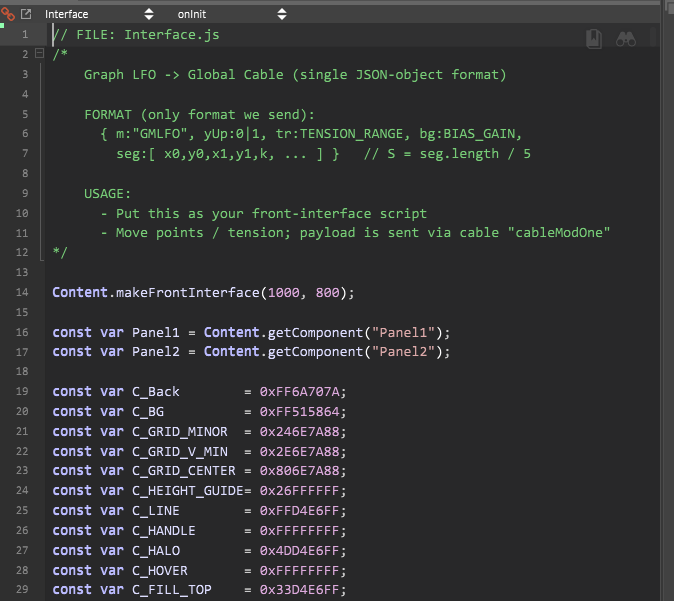Click the C_HEIGHT_GUIDE variable name
674x601 pixels.
click(x=188, y=491)
